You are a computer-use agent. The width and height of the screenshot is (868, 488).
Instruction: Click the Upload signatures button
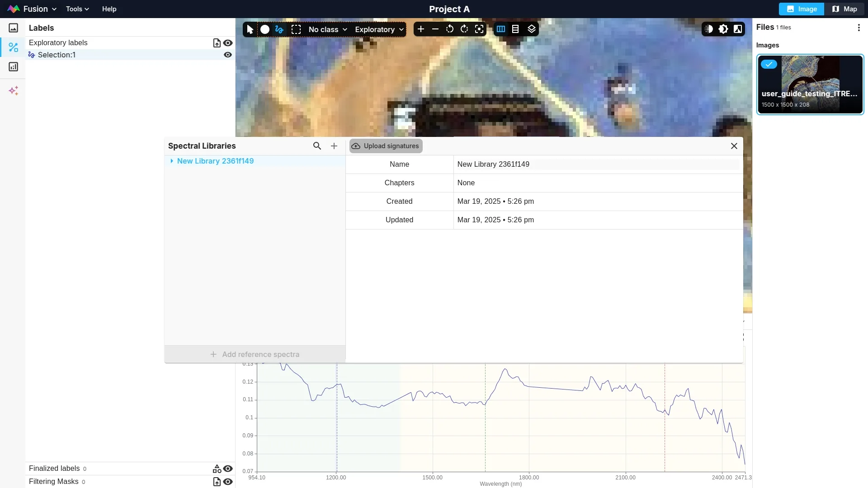pyautogui.click(x=386, y=146)
